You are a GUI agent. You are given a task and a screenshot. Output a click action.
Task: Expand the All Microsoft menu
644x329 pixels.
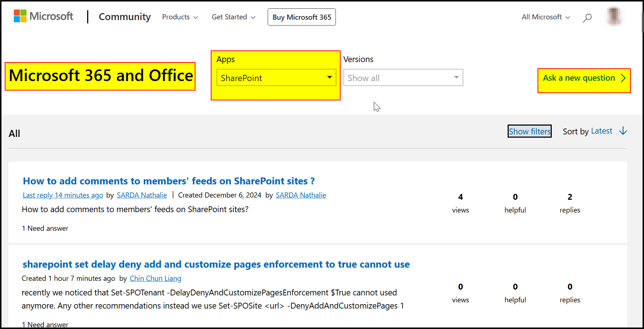[x=546, y=17]
